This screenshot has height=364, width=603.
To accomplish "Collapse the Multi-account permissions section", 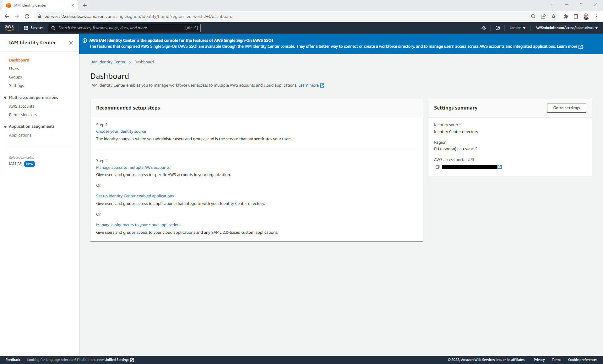I will tap(5, 97).
